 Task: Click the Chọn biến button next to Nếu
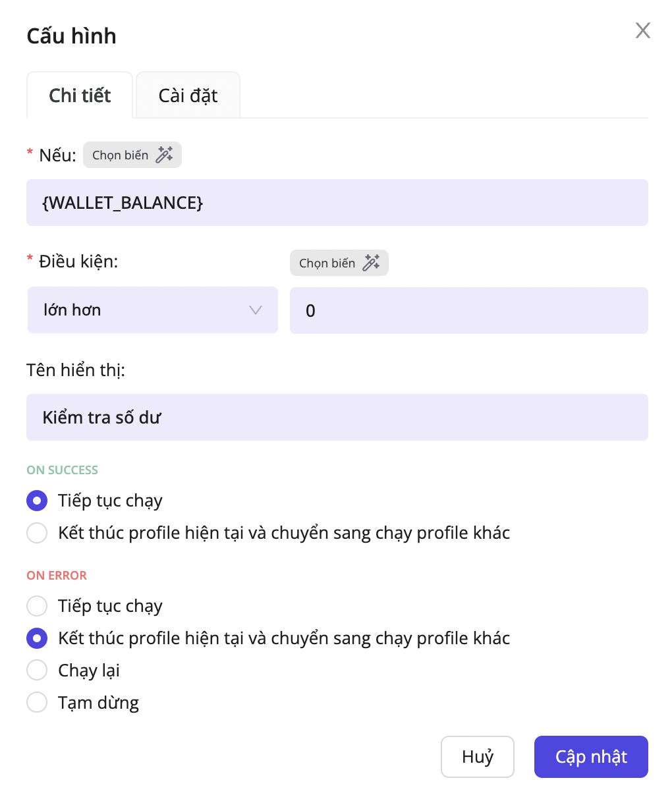(121, 155)
